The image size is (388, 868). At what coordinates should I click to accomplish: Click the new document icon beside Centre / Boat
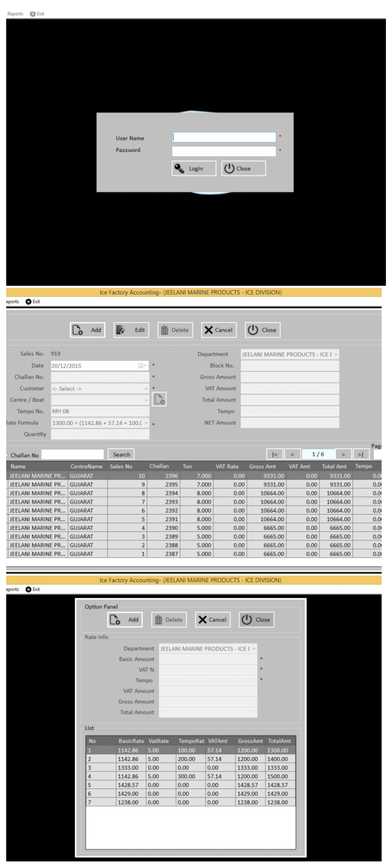159,399
